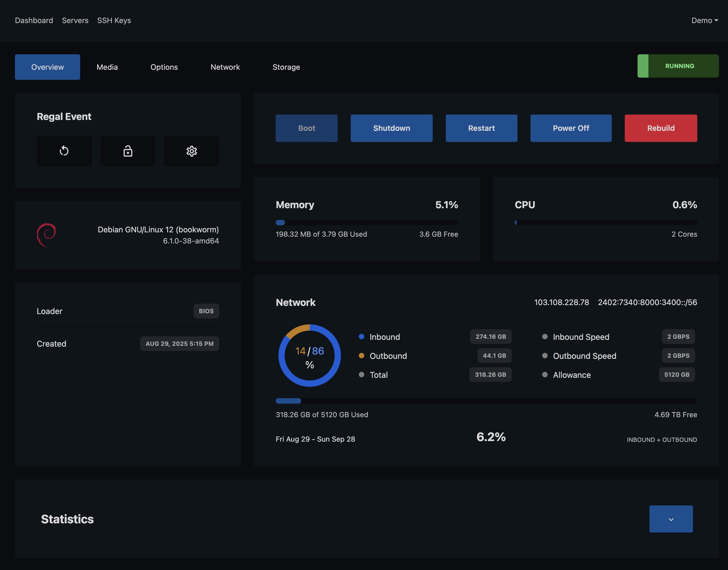Click the network usage donut chart

[x=310, y=355]
